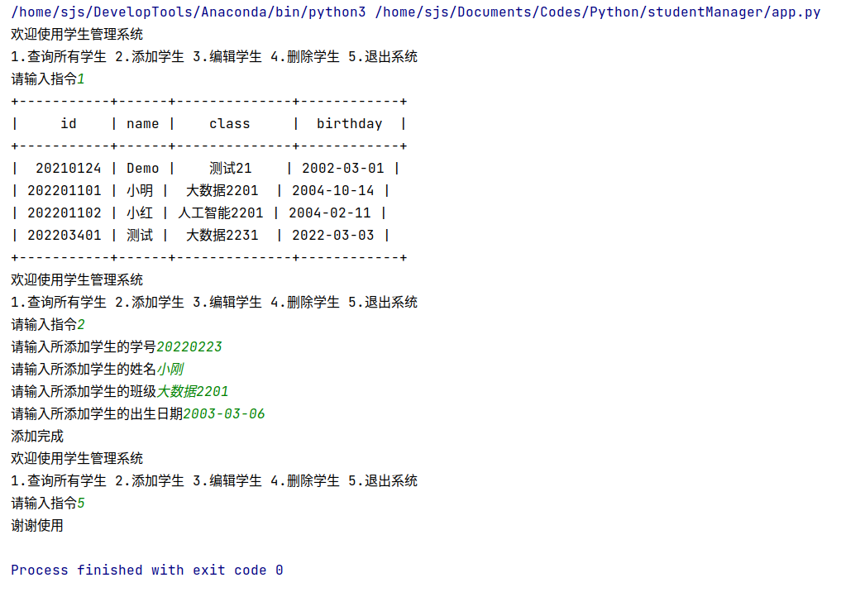Click the input command '1' in green
This screenshot has width=841, height=616.
click(81, 79)
